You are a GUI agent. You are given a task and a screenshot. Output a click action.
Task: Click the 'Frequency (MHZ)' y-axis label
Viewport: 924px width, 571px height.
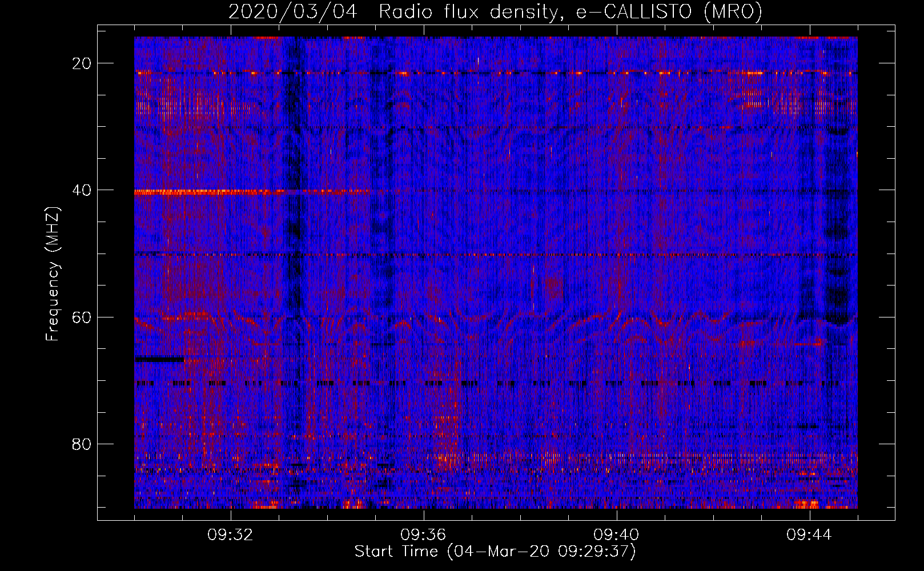(53, 274)
